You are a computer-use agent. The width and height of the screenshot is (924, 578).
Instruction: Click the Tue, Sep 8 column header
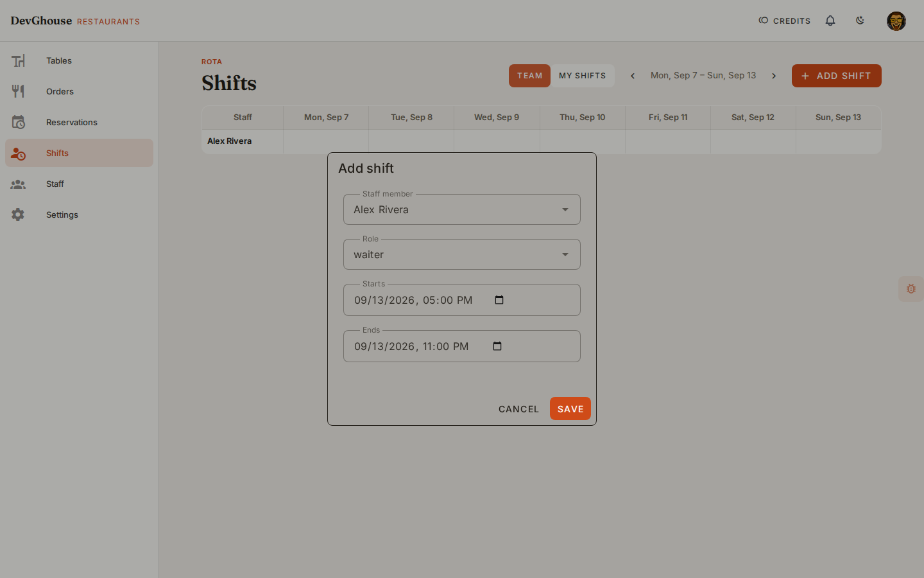pos(411,118)
